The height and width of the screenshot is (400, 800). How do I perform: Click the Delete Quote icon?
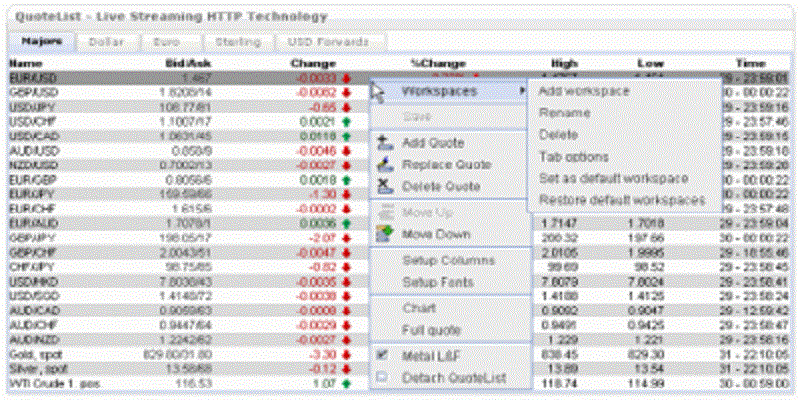click(384, 187)
